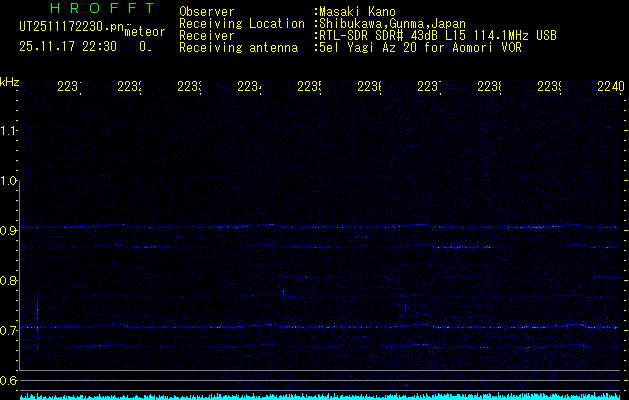The width and height of the screenshot is (629, 400).
Task: Click the 0.9 kHz frequency axis mark
Action: coord(10,231)
